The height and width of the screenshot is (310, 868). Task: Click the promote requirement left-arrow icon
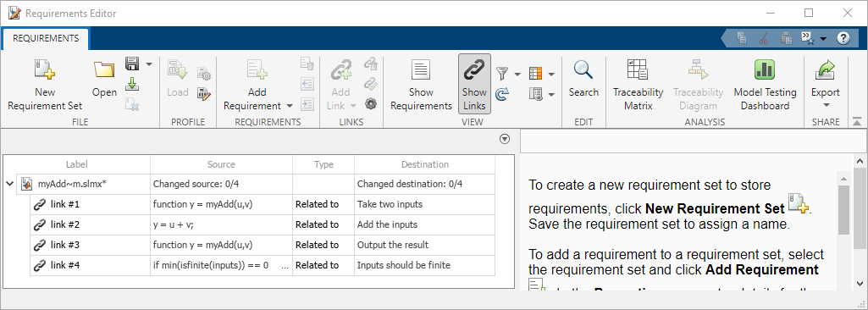tap(307, 84)
